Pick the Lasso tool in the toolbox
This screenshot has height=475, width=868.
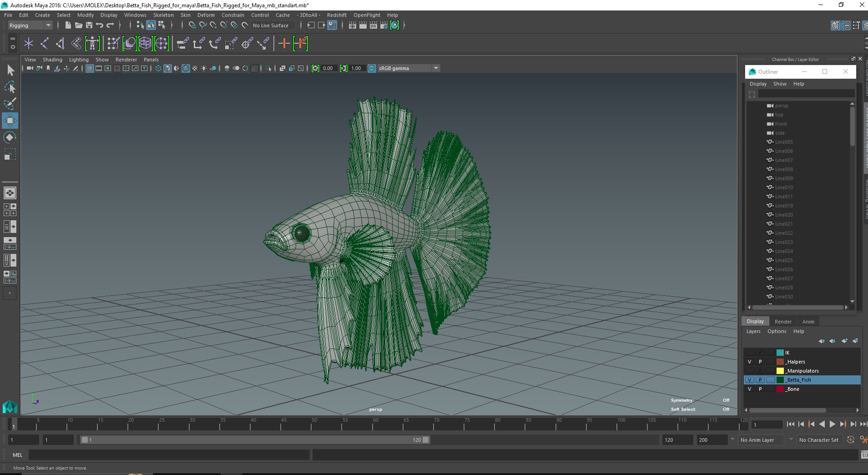pos(10,87)
